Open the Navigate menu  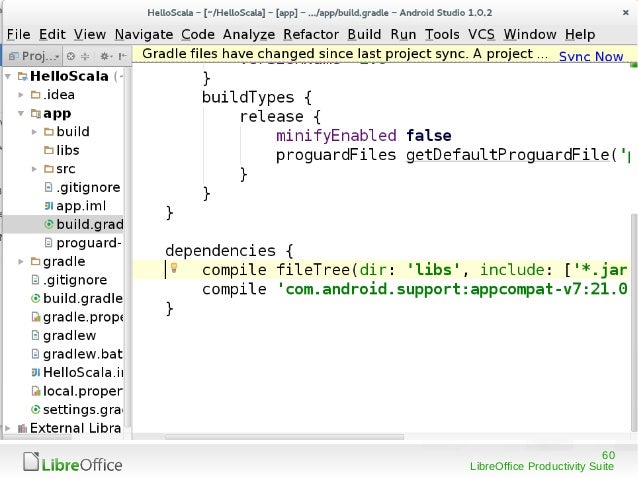(x=144, y=35)
